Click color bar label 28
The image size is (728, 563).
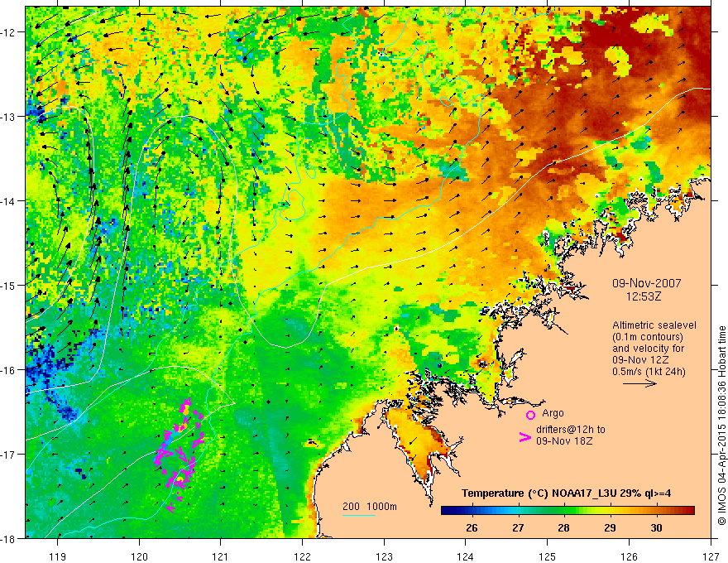click(x=563, y=527)
